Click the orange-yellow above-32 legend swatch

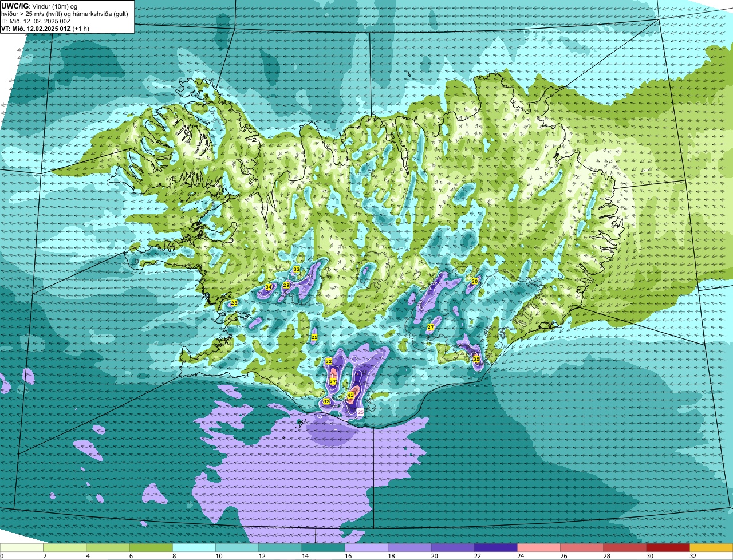click(711, 548)
